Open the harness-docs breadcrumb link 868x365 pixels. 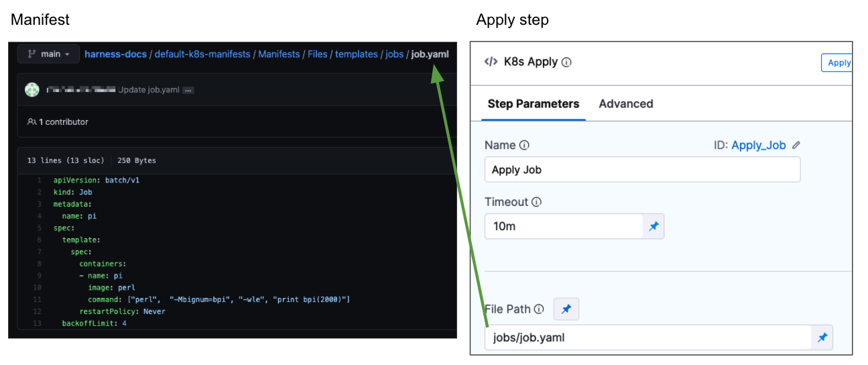115,54
